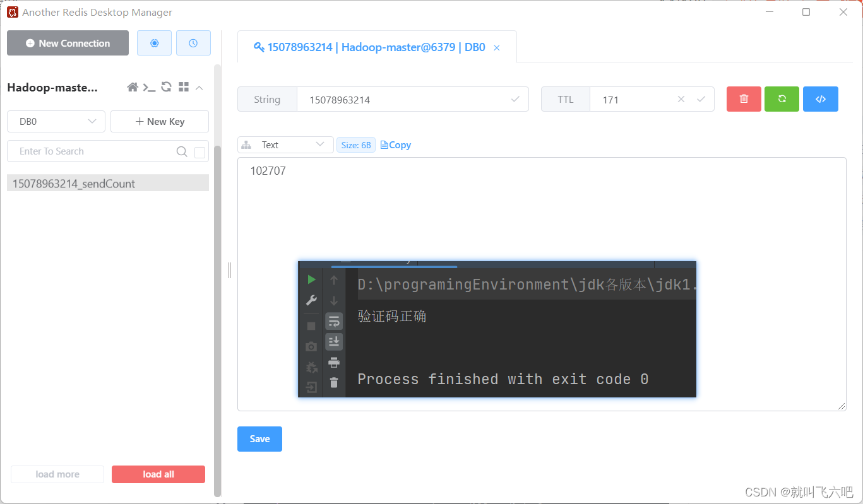Open the Redis console terminal icon
This screenshot has width=863, height=504.
pos(149,88)
